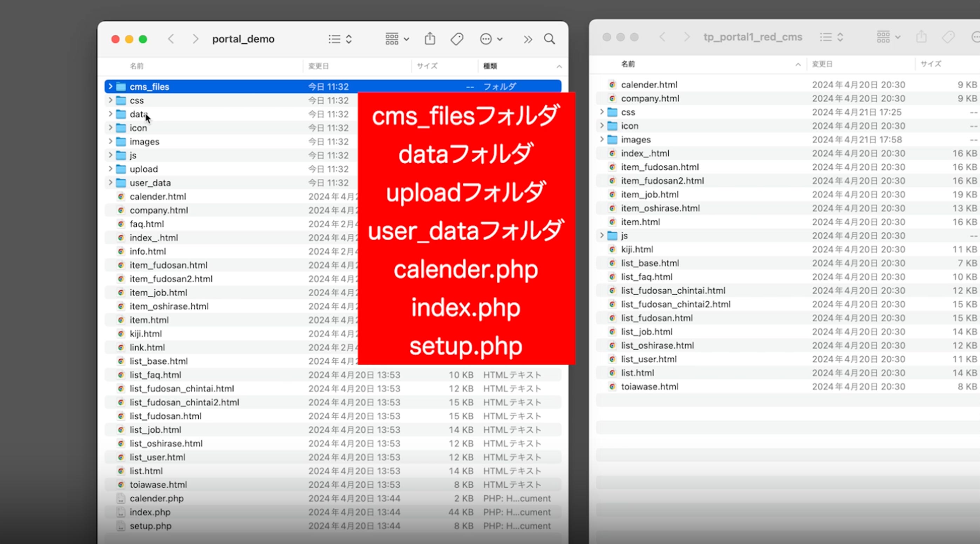Select index.php file icon
980x544 pixels.
tap(121, 512)
